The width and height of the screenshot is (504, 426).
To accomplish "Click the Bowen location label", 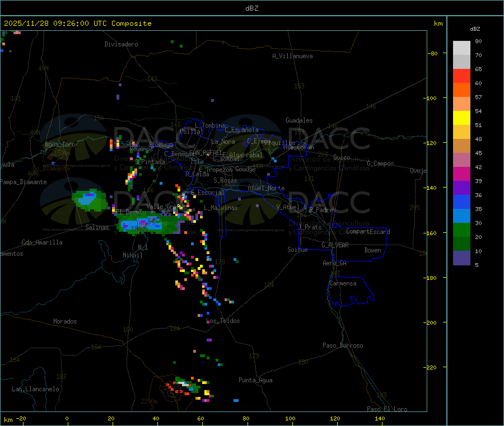I will (373, 250).
